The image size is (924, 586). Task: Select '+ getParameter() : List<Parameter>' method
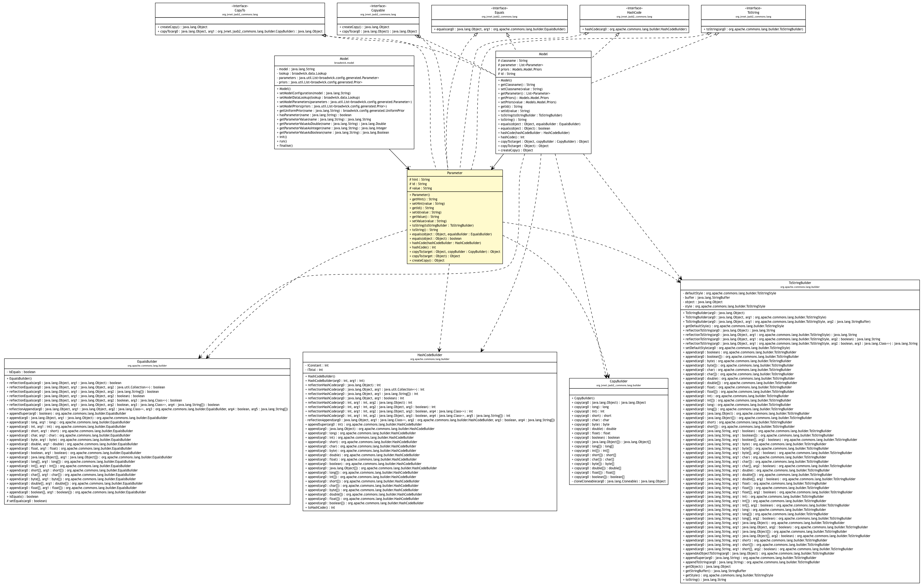[x=524, y=94]
